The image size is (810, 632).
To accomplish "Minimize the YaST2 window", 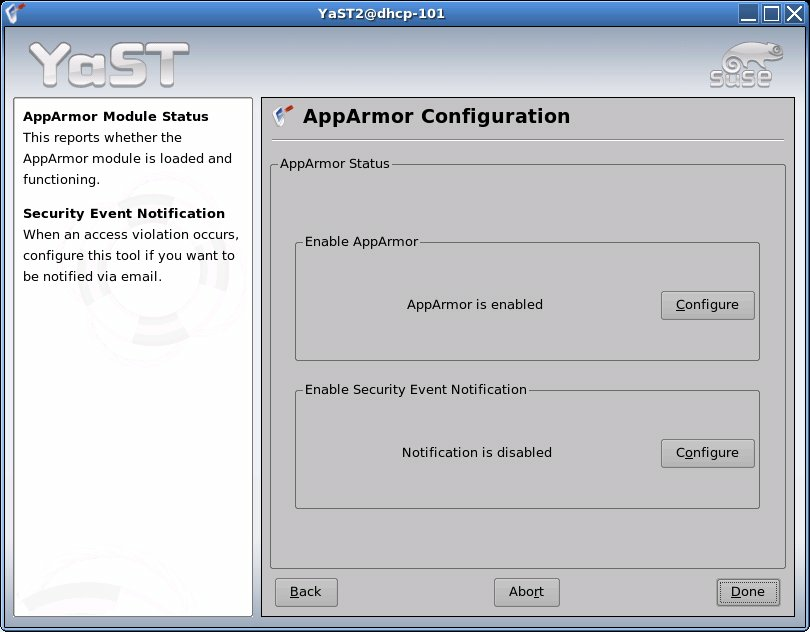I will click(748, 13).
